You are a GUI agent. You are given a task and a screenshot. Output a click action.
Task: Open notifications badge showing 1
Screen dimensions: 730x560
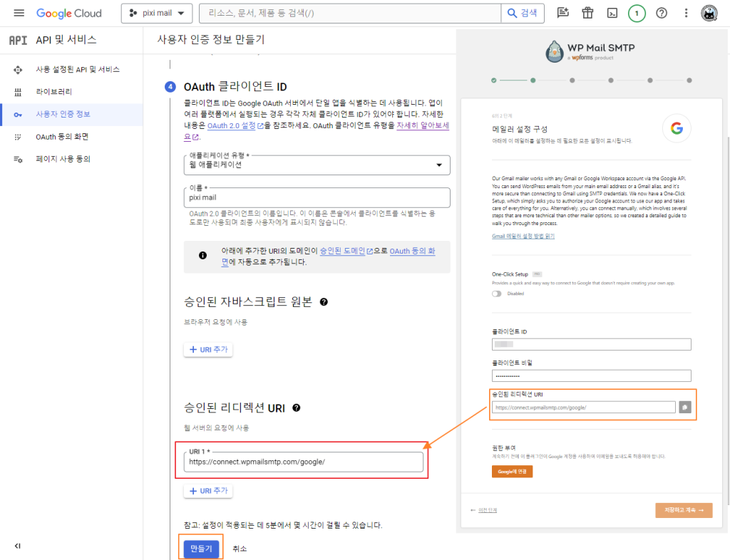(637, 13)
